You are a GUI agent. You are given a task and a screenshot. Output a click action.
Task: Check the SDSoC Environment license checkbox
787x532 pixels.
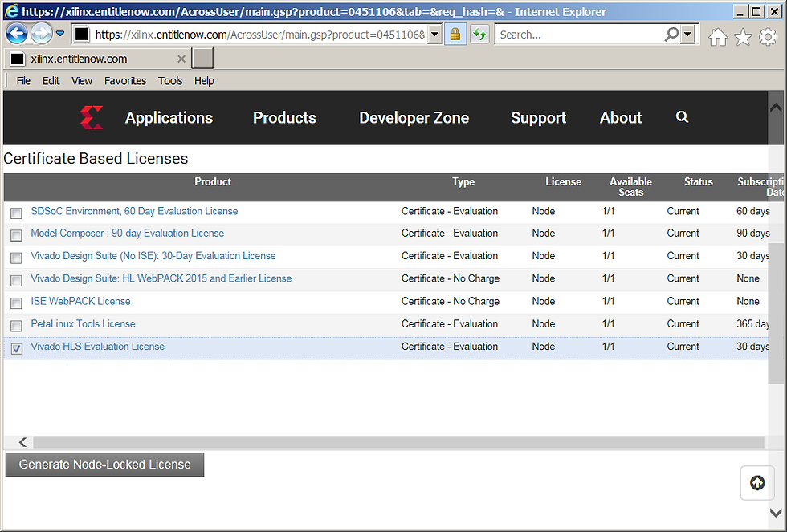click(16, 213)
